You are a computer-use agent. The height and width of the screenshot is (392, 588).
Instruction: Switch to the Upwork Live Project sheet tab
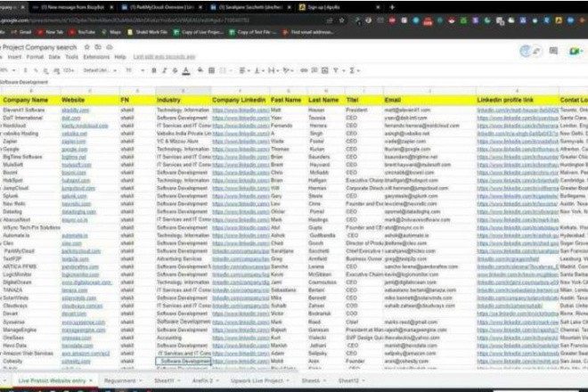click(257, 380)
